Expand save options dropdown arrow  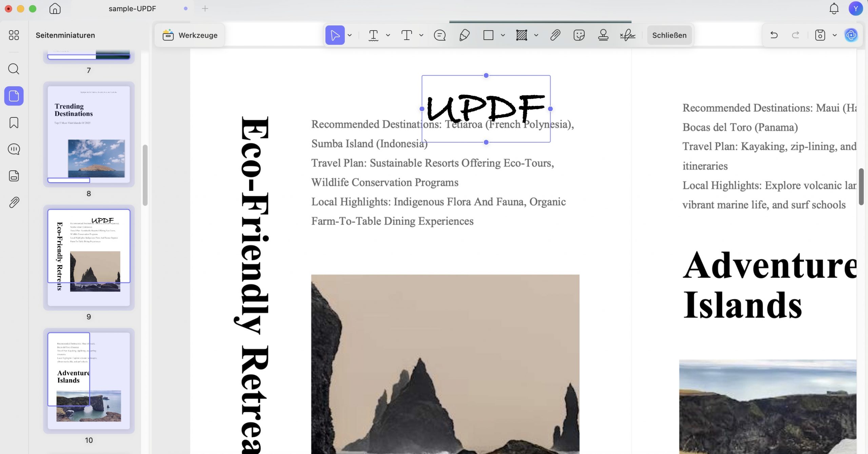[x=834, y=35]
